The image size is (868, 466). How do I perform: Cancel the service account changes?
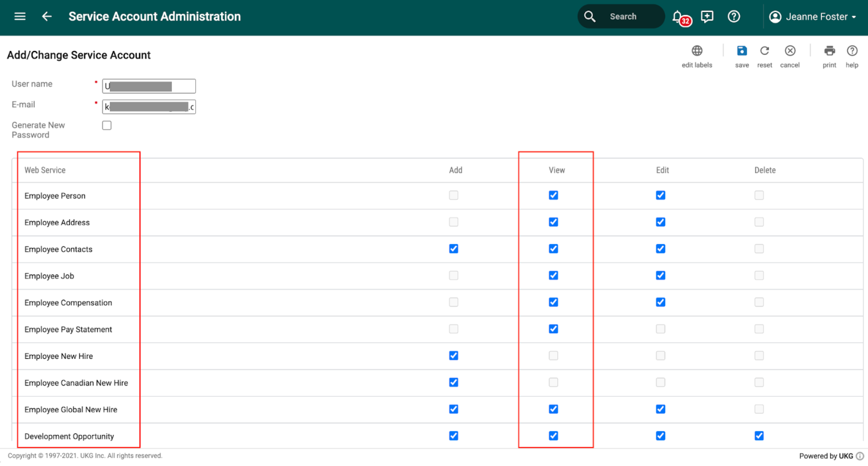coord(790,51)
